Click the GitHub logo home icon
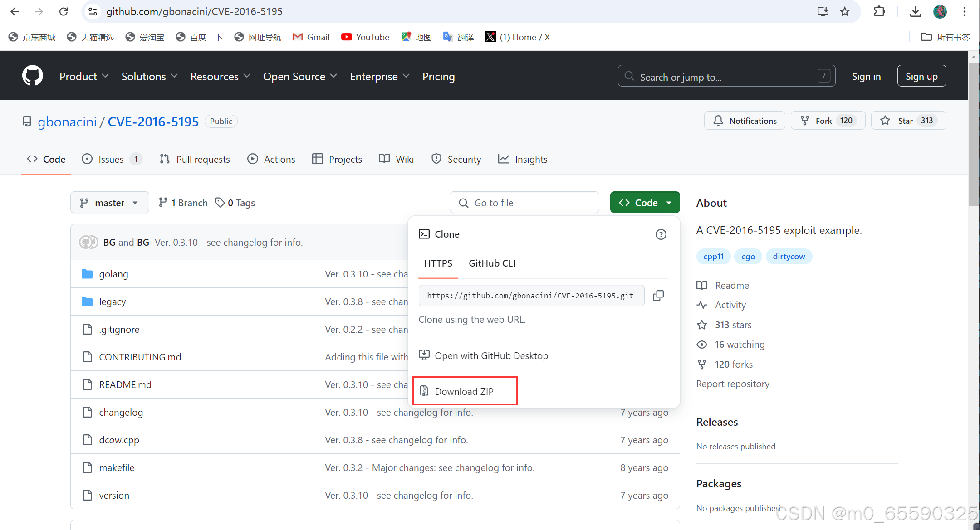The image size is (980, 530). pos(33,76)
